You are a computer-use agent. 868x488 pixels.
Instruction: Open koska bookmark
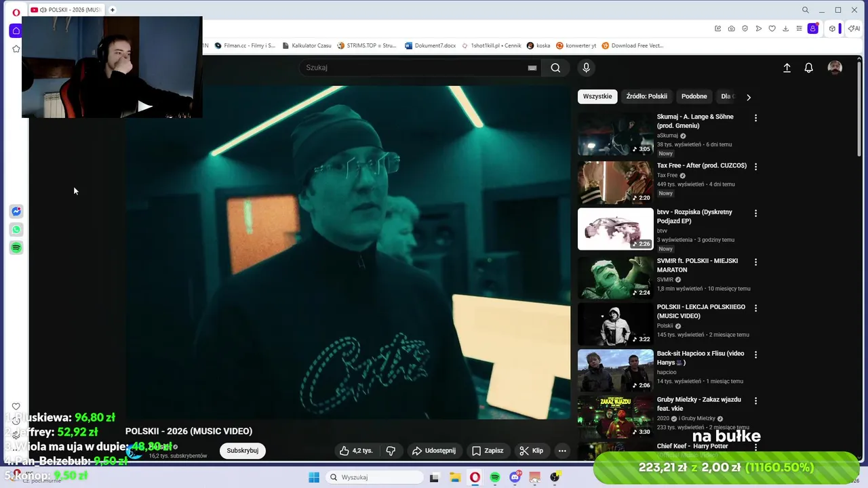coord(538,45)
